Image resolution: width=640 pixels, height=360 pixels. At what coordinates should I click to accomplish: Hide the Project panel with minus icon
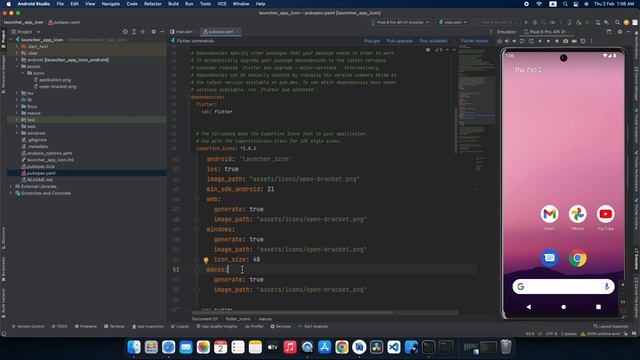pyautogui.click(x=162, y=31)
